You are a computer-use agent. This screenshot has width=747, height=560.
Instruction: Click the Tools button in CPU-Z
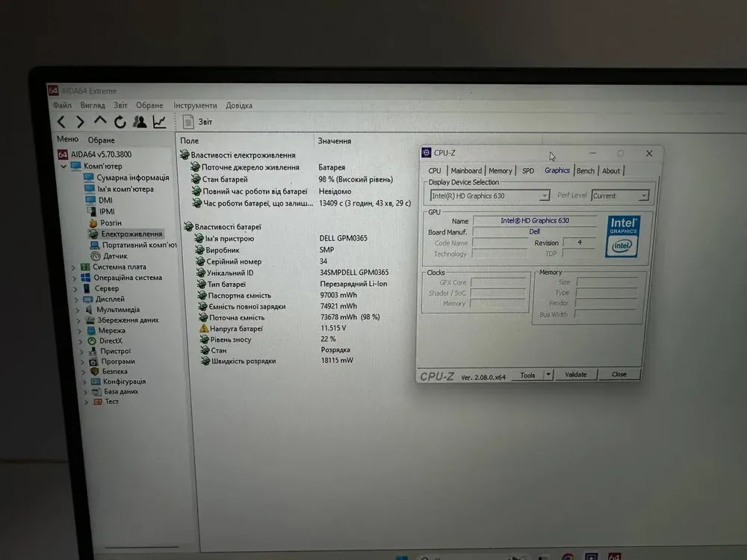pos(528,376)
